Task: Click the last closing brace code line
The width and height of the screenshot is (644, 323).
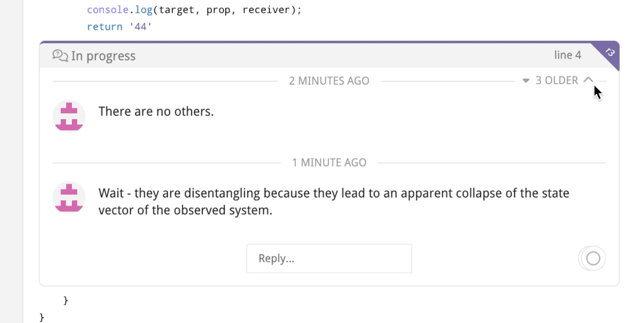Action: click(41, 317)
